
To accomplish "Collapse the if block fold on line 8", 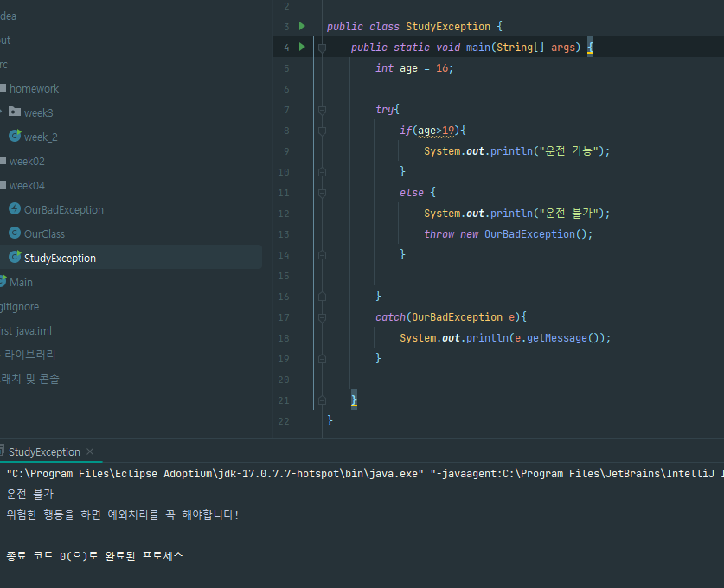I will point(323,131).
